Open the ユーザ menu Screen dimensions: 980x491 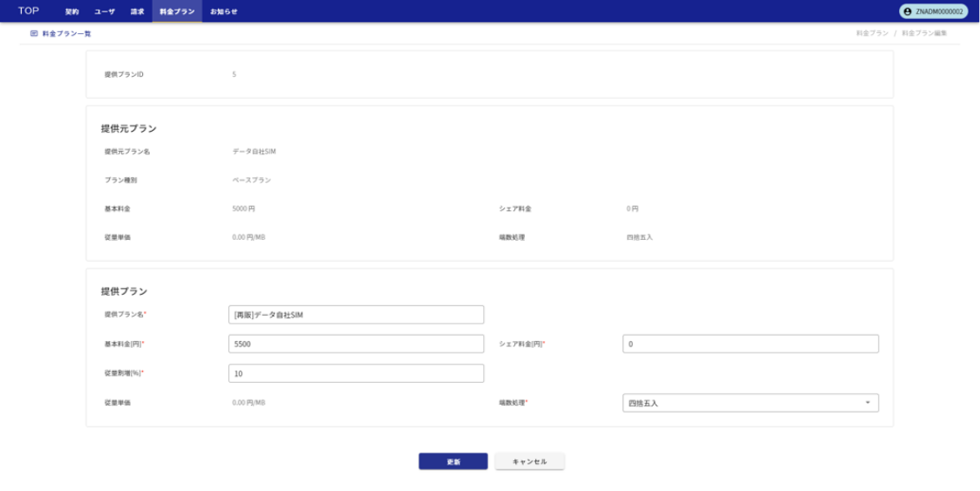[x=105, y=11]
